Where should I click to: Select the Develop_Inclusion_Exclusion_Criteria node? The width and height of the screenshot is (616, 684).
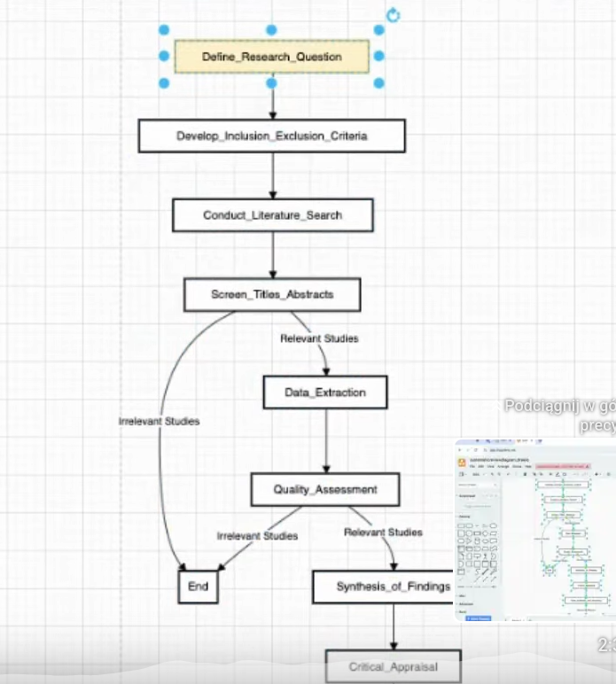point(271,136)
